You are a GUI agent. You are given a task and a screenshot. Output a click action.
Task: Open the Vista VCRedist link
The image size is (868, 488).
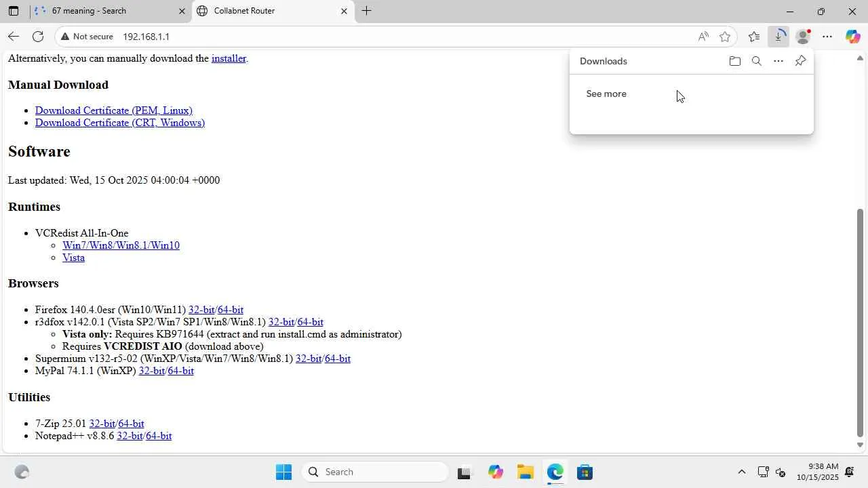click(x=73, y=258)
